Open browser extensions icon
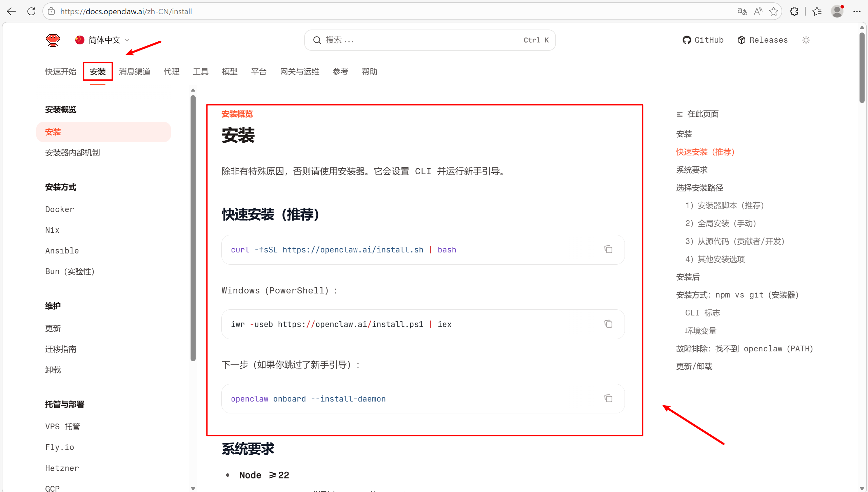This screenshot has height=492, width=868. pos(794,12)
